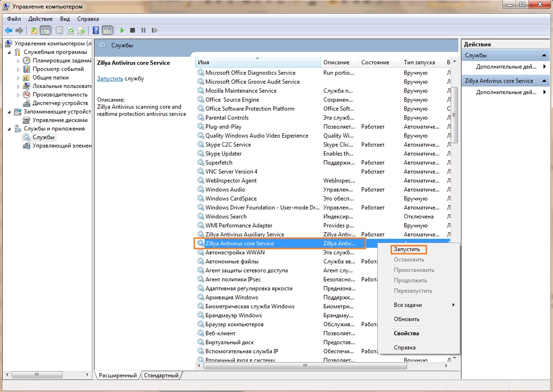
Task: Click the Export list toolbar icon
Action: 81,30
